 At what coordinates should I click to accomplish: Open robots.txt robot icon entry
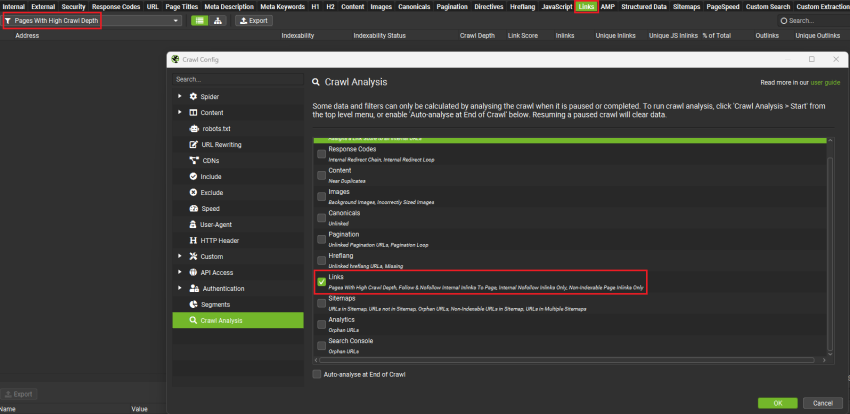(193, 128)
